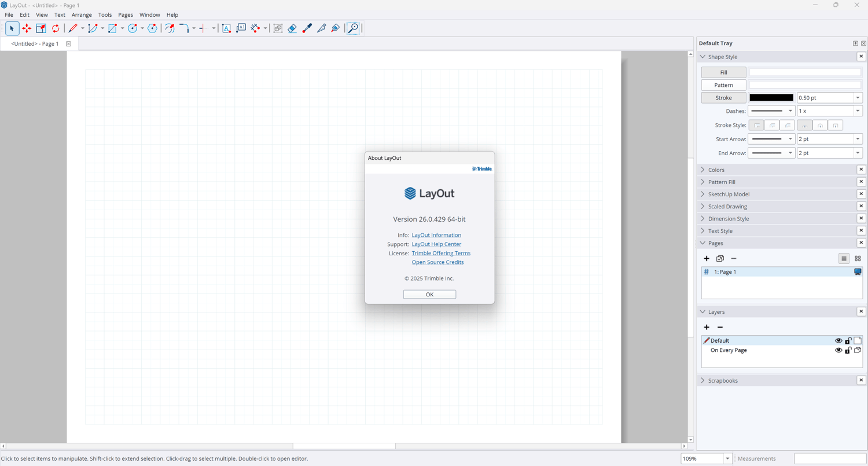Open the zoom level 109% dropdown
The image size is (868, 466).
727,459
